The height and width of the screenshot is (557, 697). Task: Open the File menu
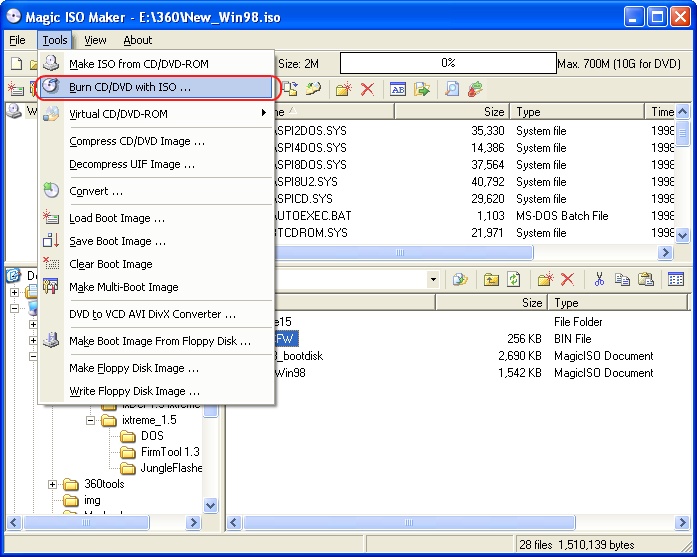click(x=17, y=40)
